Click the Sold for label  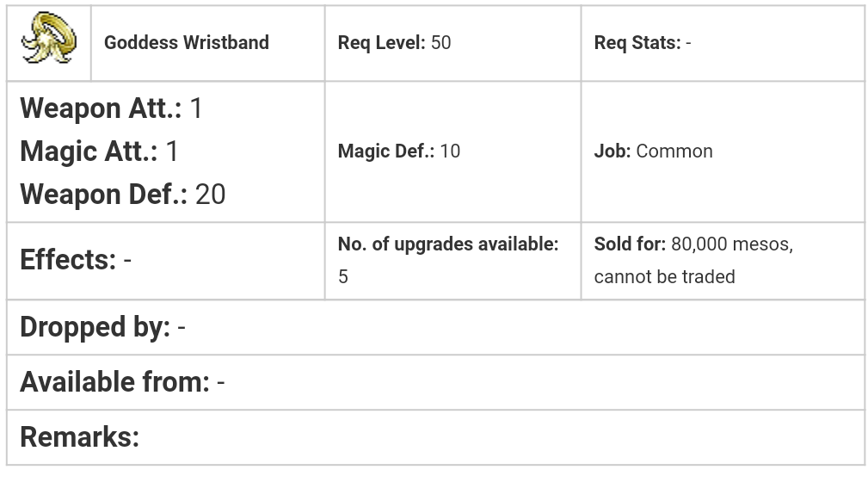630,244
